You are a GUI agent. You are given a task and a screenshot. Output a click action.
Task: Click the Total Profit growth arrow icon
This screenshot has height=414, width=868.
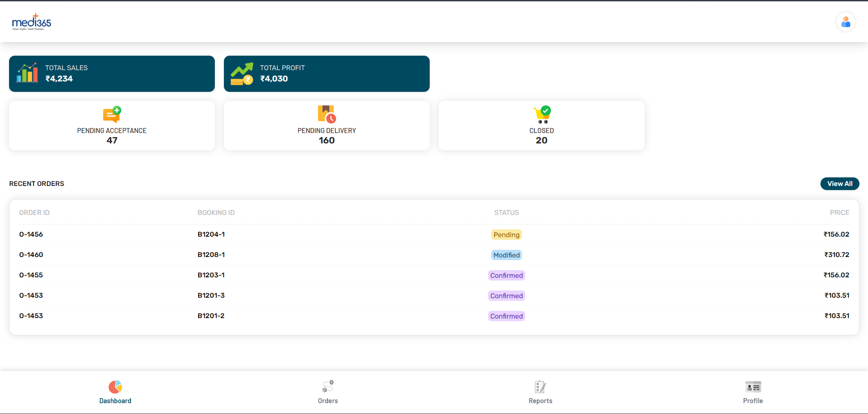(242, 74)
